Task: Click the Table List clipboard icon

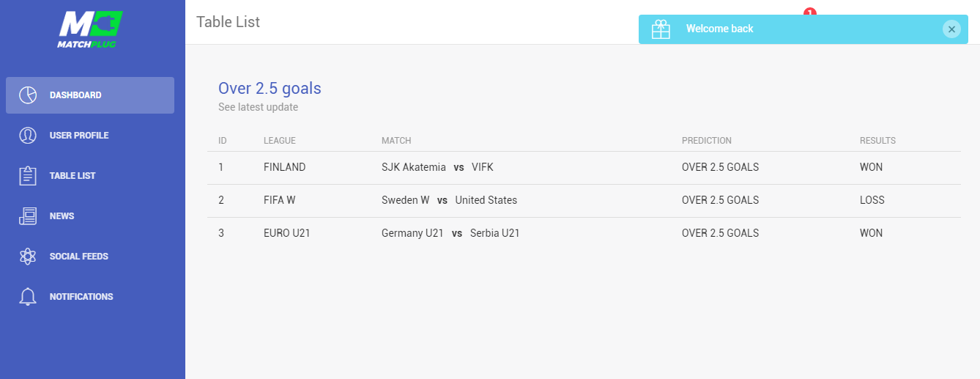Action: [x=28, y=176]
